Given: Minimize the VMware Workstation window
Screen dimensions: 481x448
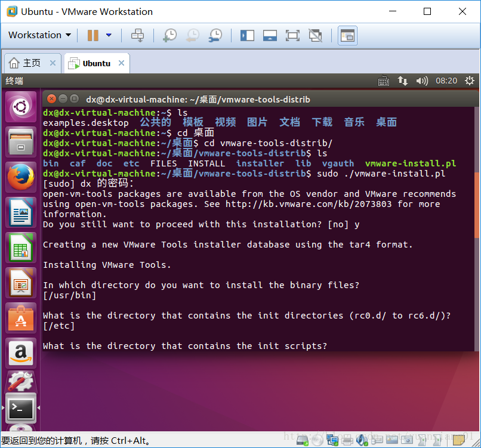Looking at the screenshot, I should point(393,11).
